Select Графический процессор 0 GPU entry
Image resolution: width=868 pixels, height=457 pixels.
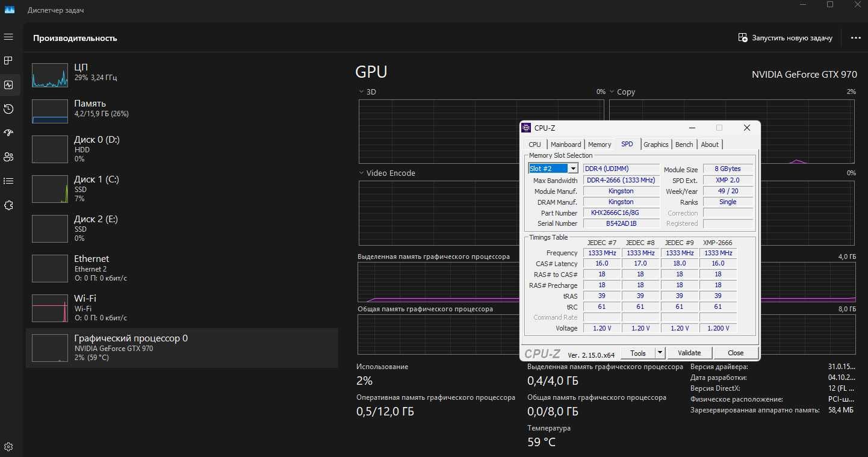pyautogui.click(x=182, y=348)
